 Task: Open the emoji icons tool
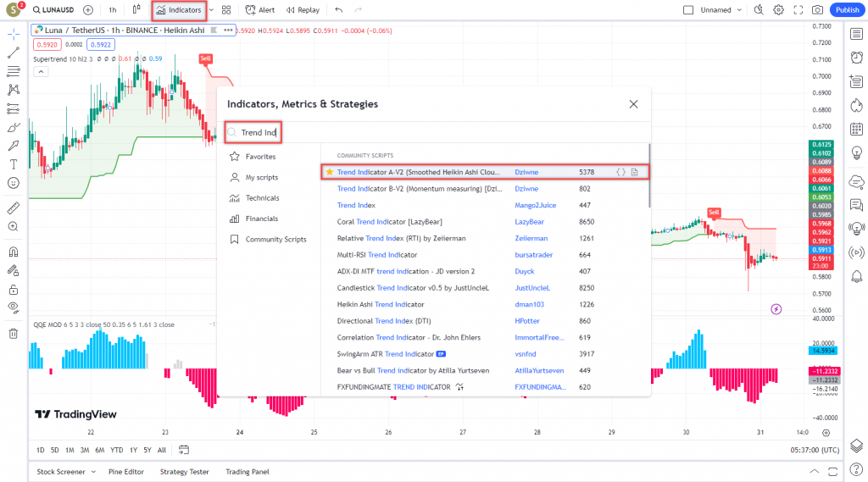point(14,183)
